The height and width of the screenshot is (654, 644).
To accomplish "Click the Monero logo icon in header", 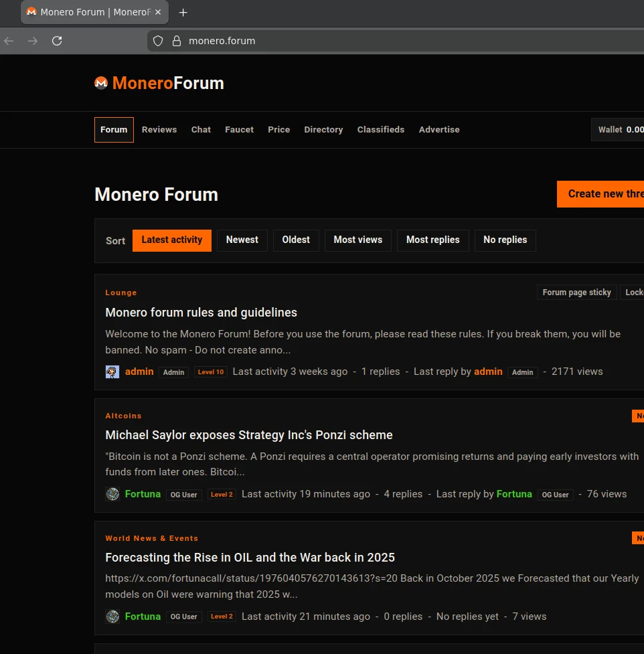I will click(x=101, y=83).
